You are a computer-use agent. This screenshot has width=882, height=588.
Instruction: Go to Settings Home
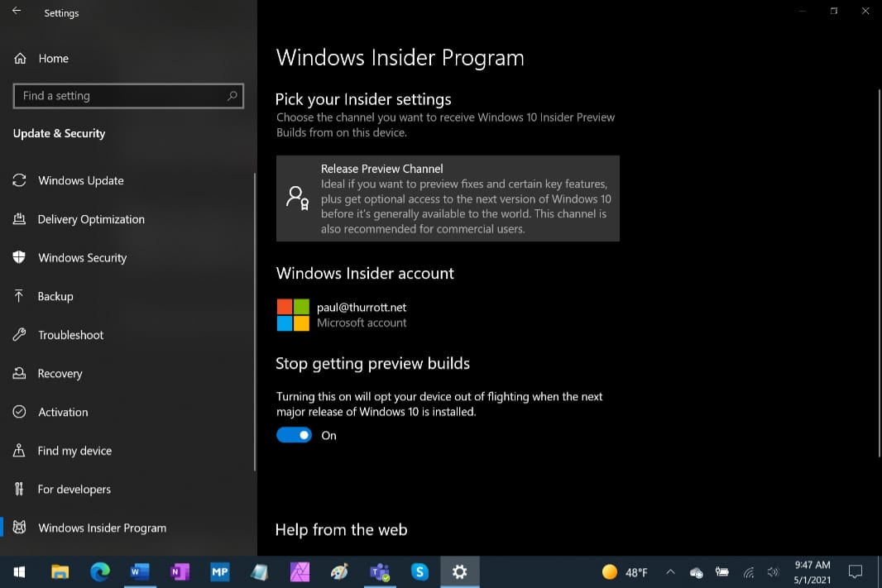53,59
